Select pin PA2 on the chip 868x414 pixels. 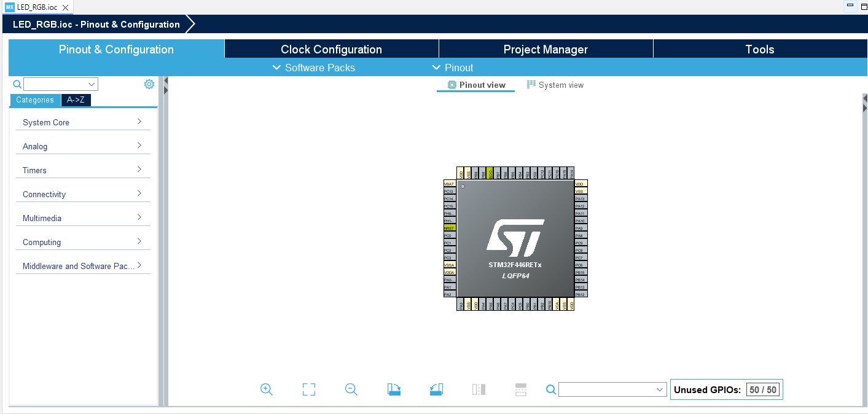[x=450, y=294]
